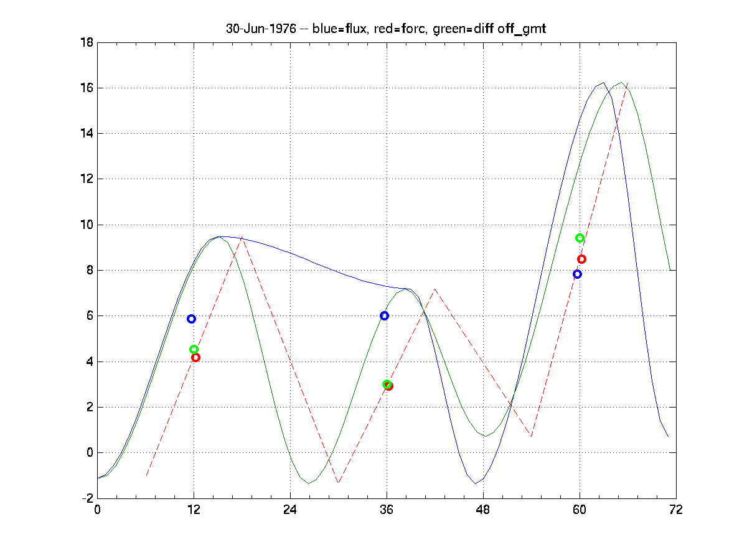
Task: Click the green curve's lowest trough
Action: coord(308,483)
